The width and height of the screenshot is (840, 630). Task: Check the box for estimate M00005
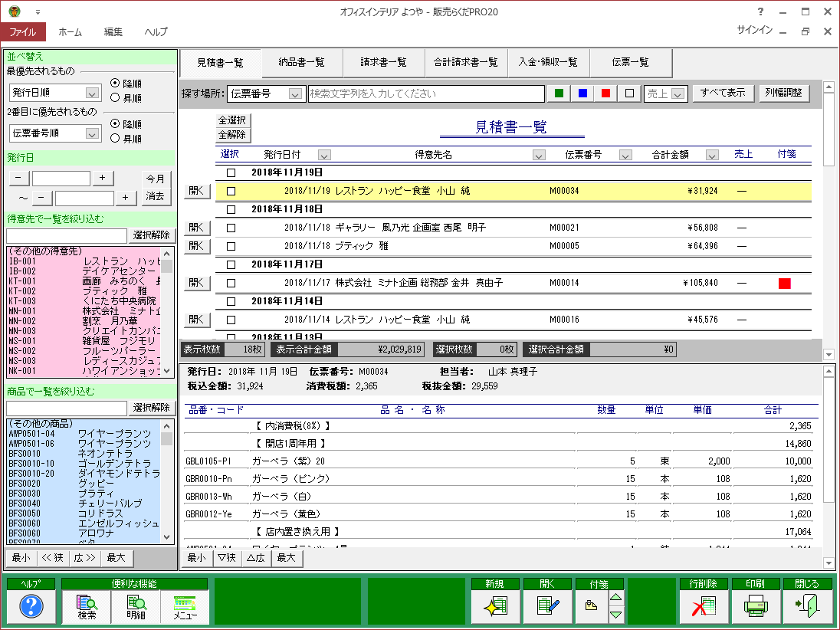point(231,247)
